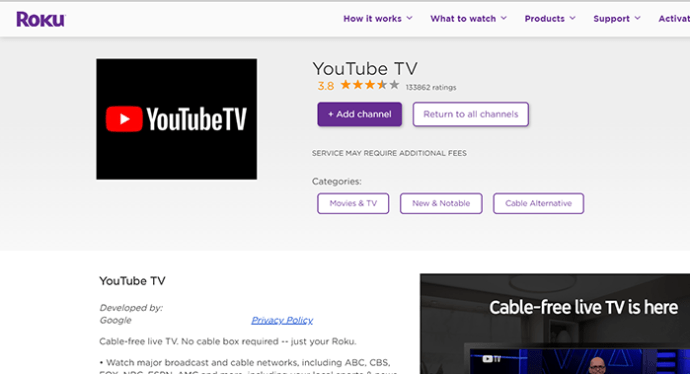Image resolution: width=690 pixels, height=374 pixels.
Task: Click the YouTube TV channel logo image
Action: (x=176, y=119)
